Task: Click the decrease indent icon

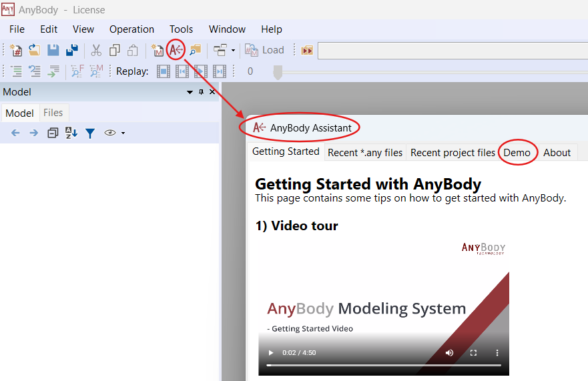Action: tap(16, 71)
